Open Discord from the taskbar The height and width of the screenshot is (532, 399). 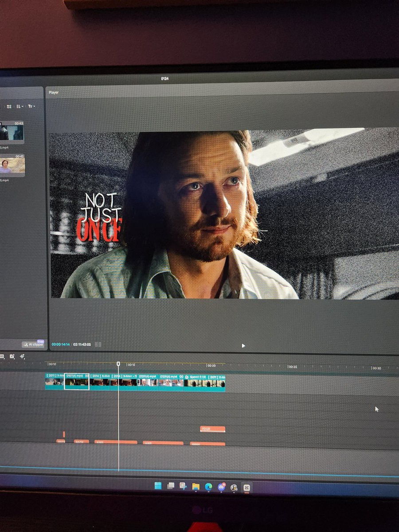point(221,487)
